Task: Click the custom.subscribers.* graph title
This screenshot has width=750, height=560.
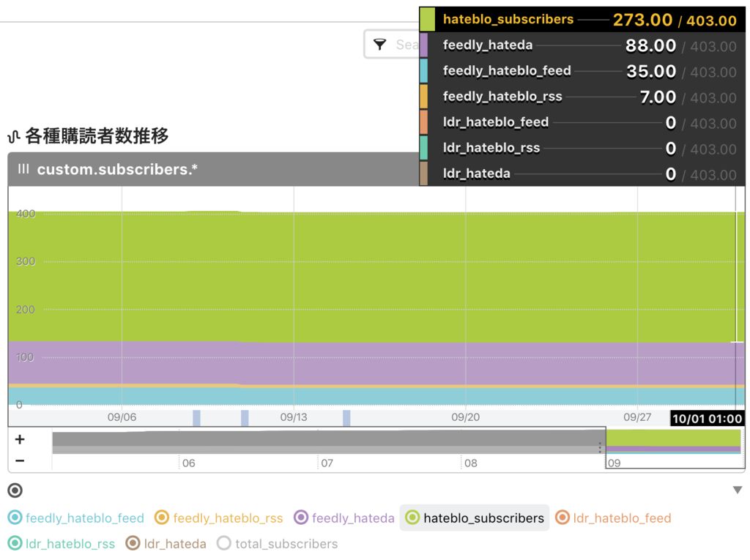Action: 117,169
